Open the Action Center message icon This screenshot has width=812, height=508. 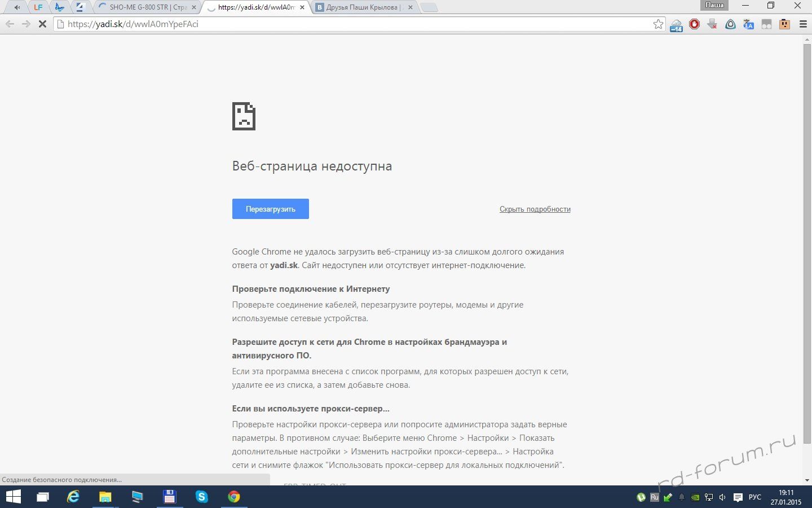738,497
